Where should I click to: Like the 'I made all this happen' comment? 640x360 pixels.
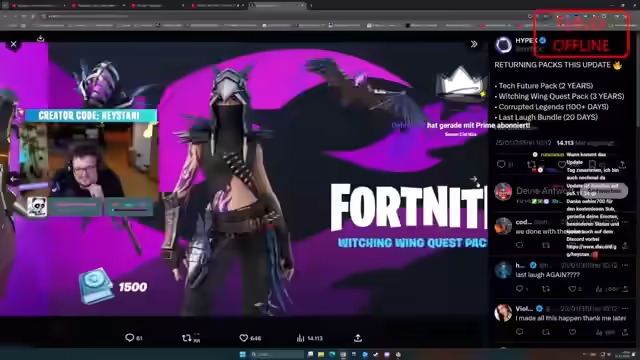pyautogui.click(x=572, y=332)
